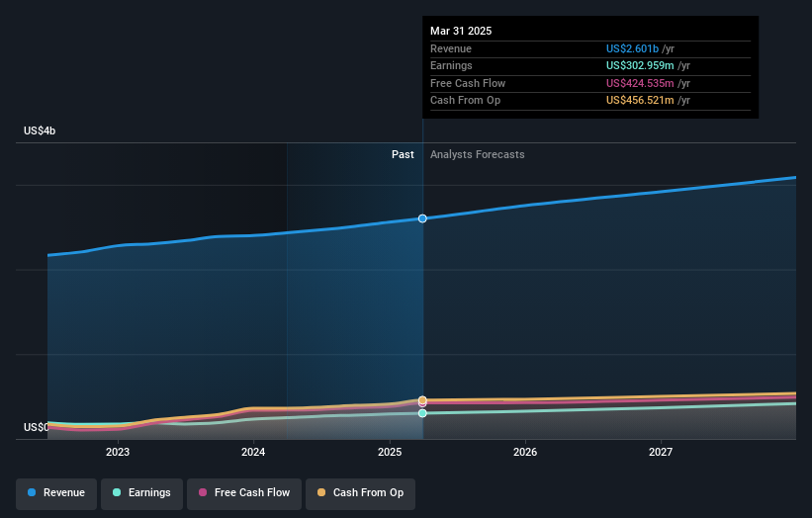The image size is (812, 518).
Task: Click the 2023 x-axis label
Action: click(118, 453)
